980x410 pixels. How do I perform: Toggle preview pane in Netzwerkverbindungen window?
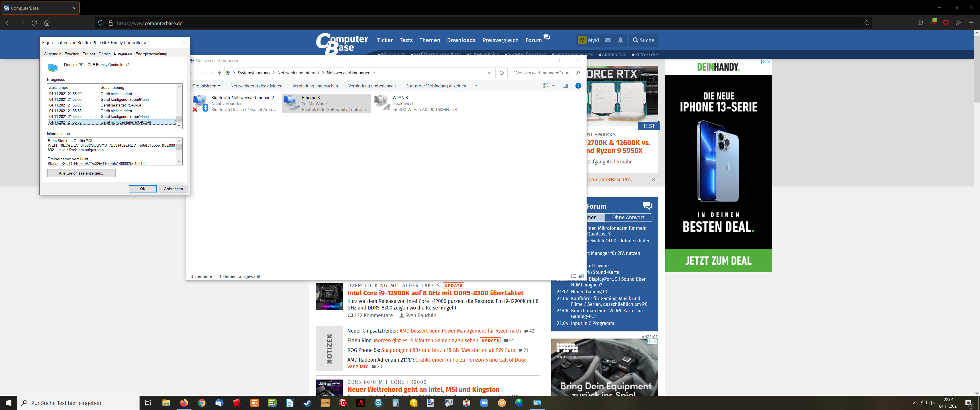tap(565, 86)
